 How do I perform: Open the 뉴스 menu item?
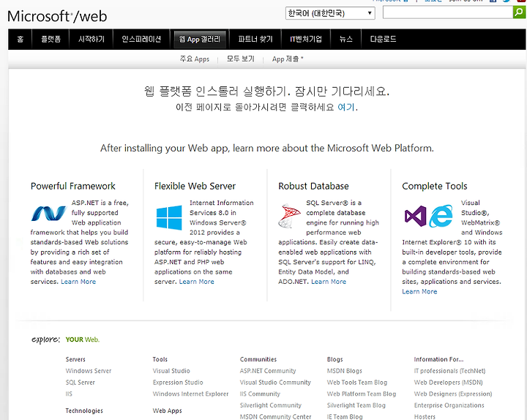click(345, 40)
